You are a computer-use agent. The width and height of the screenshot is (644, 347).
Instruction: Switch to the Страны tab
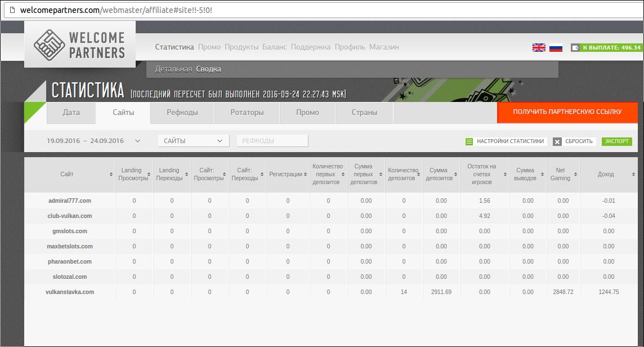click(364, 113)
